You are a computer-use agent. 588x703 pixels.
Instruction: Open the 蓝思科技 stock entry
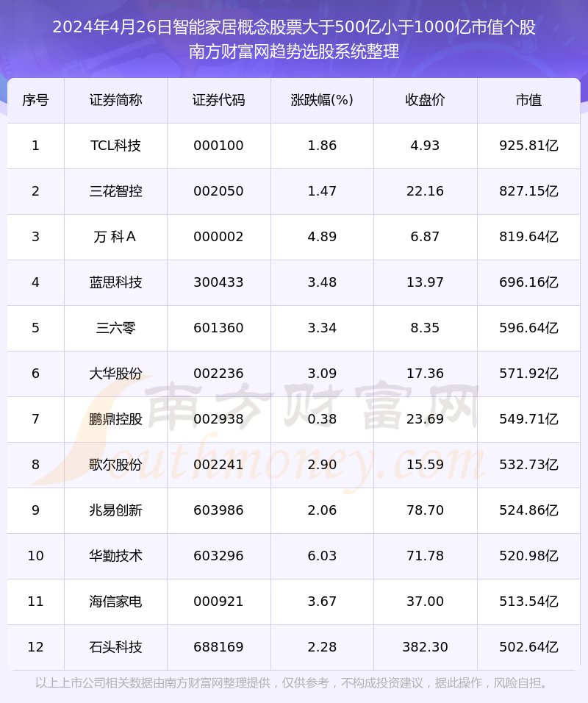pos(115,282)
